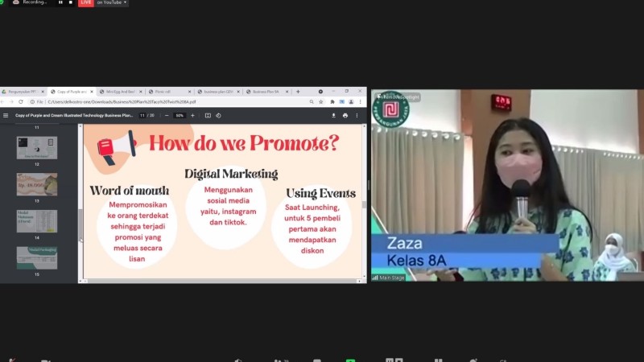Click the PDF zoom percentage field
This screenshot has height=362, width=644.
pos(180,115)
